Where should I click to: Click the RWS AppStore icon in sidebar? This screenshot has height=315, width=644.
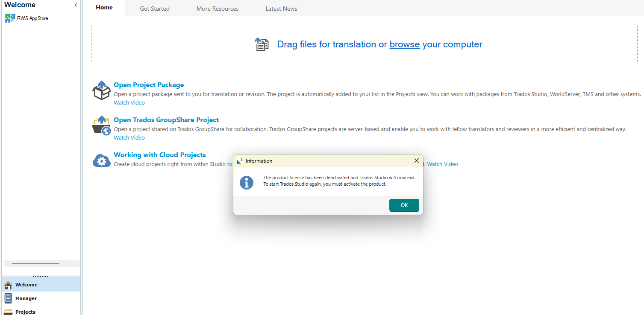coord(10,18)
